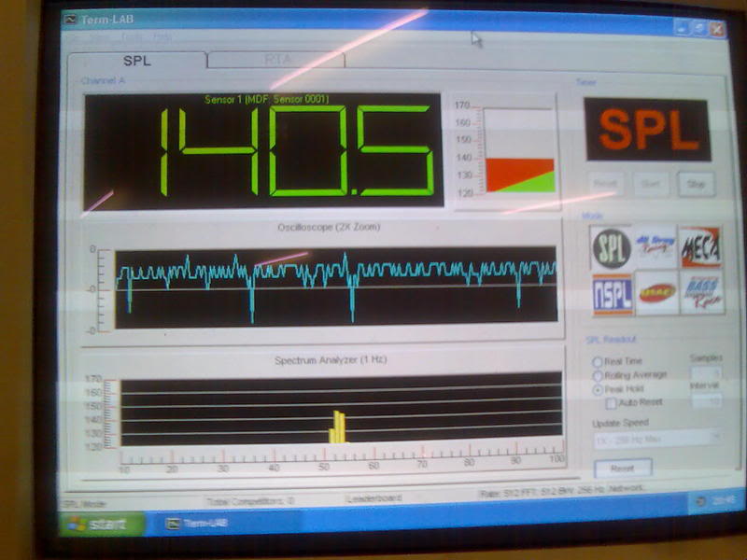
Task: Pick the USACi mode icon
Action: [656, 294]
